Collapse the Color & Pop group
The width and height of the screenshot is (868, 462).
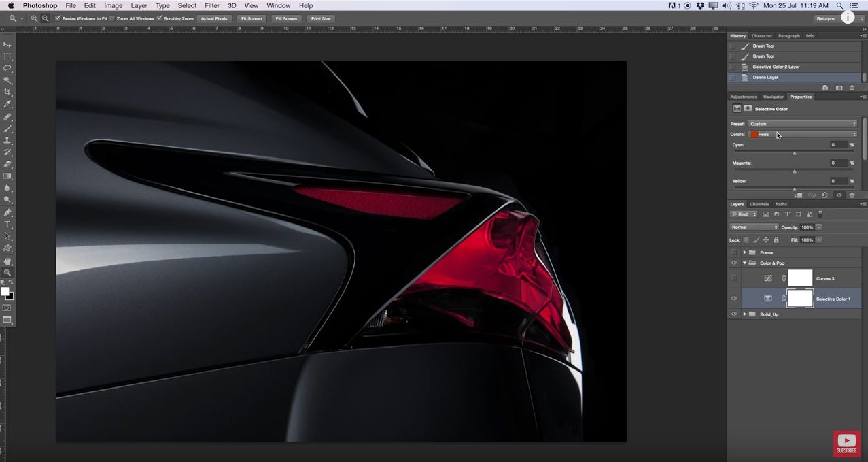tap(744, 263)
